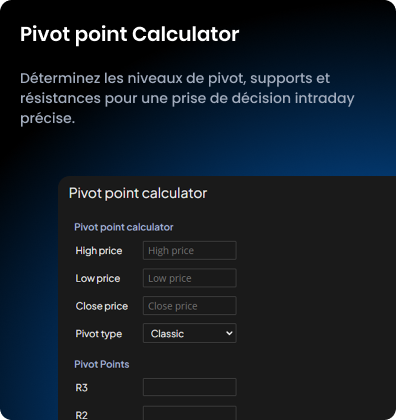Click the Close price label

point(102,306)
